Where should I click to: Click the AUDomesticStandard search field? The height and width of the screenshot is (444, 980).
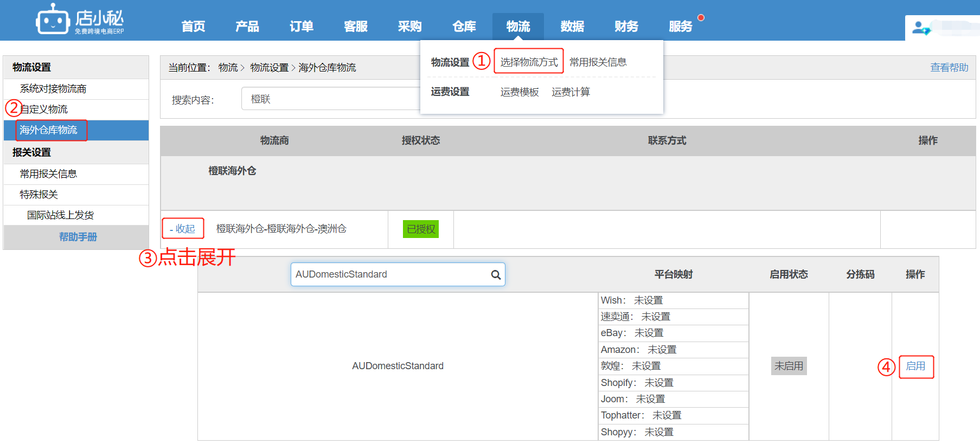tap(398, 274)
